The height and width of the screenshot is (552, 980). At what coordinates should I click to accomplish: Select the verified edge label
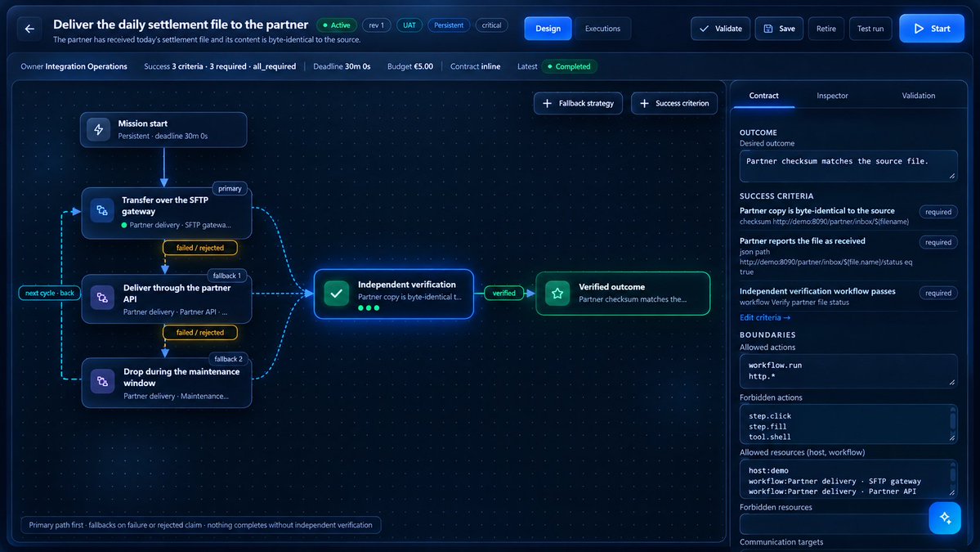click(x=503, y=294)
